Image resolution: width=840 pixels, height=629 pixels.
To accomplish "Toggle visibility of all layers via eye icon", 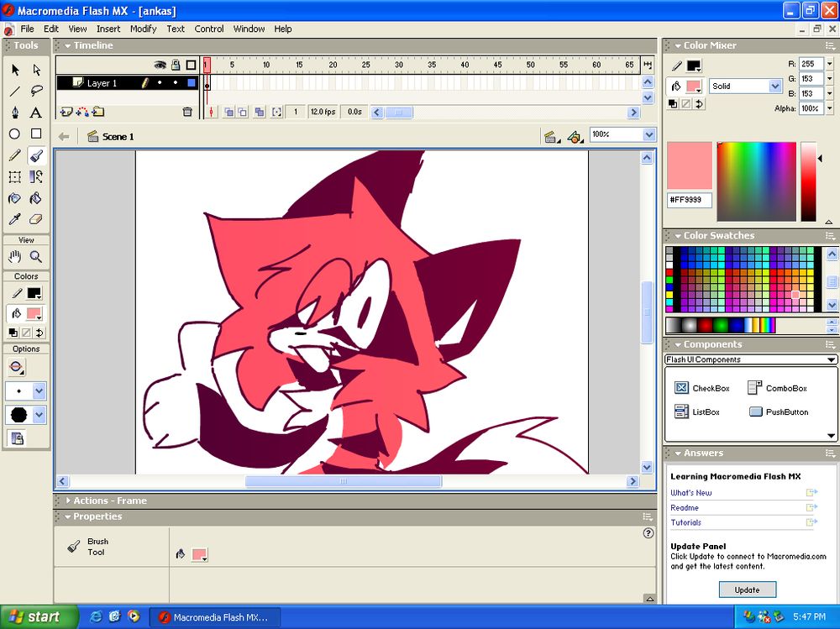I will pyautogui.click(x=160, y=66).
